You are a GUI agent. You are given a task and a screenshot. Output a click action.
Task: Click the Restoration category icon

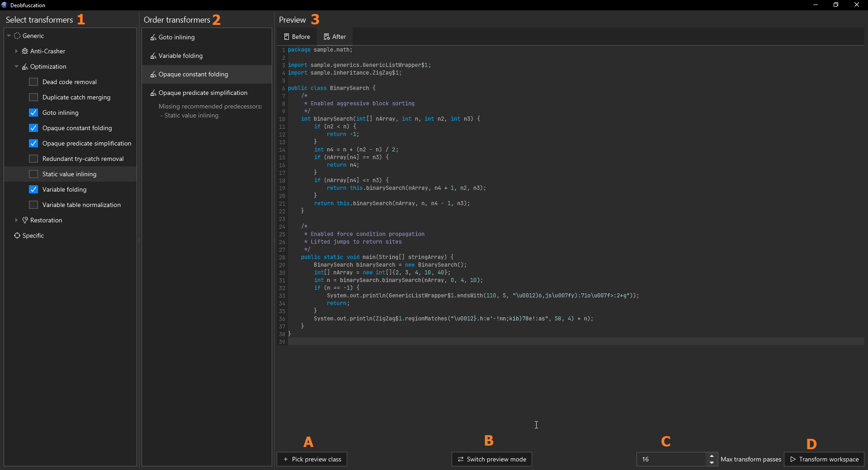25,220
